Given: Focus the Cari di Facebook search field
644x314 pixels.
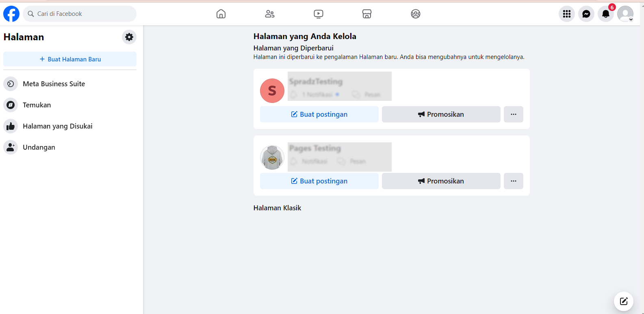Looking at the screenshot, I should (81, 14).
